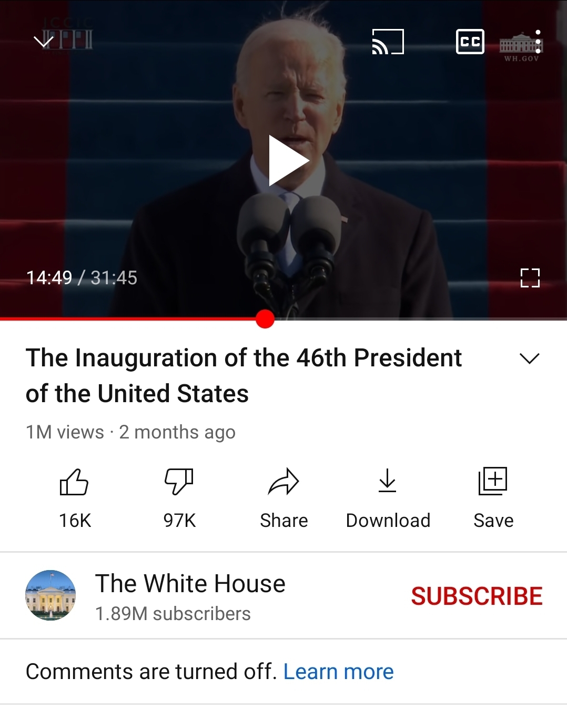This screenshot has width=567, height=728.
Task: Toggle closed captions with the CC button
Action: pos(470,42)
